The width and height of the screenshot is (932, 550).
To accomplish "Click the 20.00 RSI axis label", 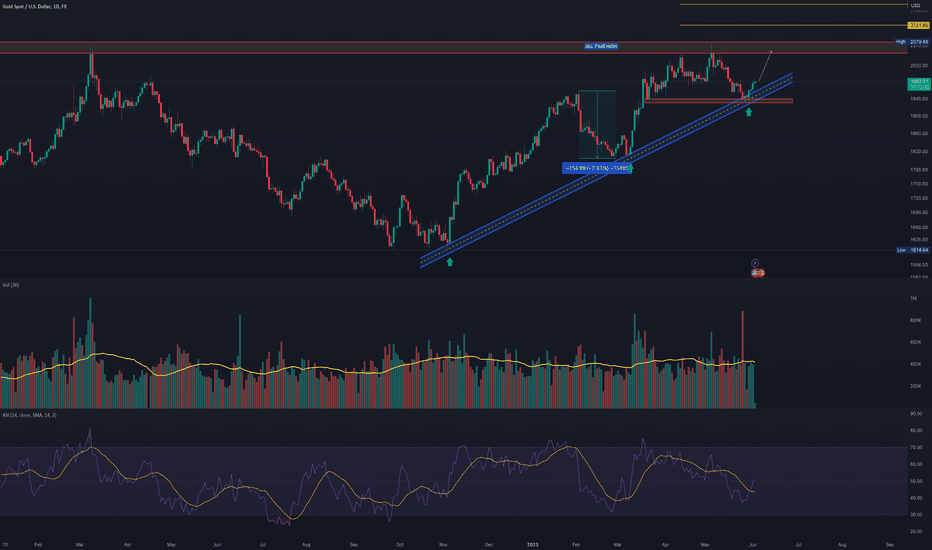I will pyautogui.click(x=917, y=532).
